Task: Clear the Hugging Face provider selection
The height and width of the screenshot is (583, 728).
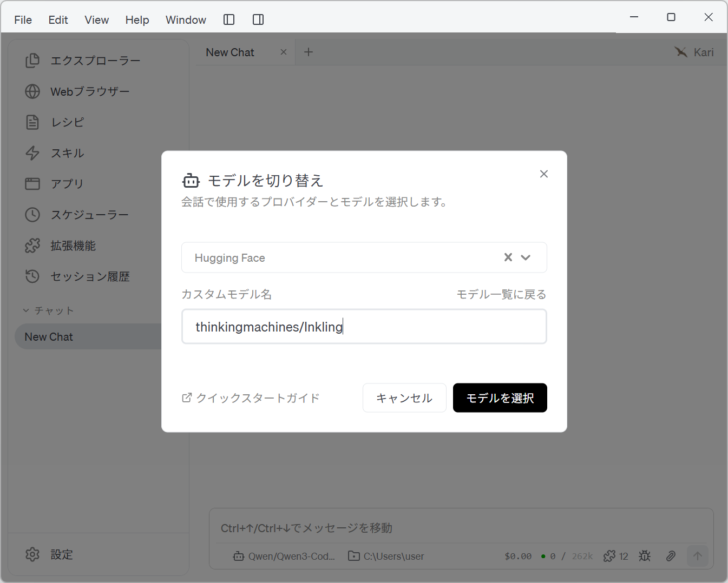Action: pyautogui.click(x=508, y=257)
